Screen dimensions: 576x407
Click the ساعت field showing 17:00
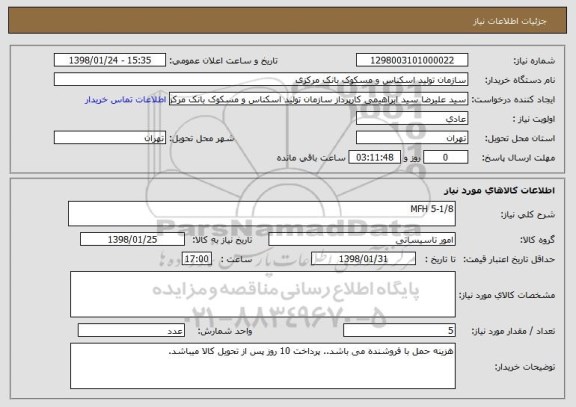point(197,259)
